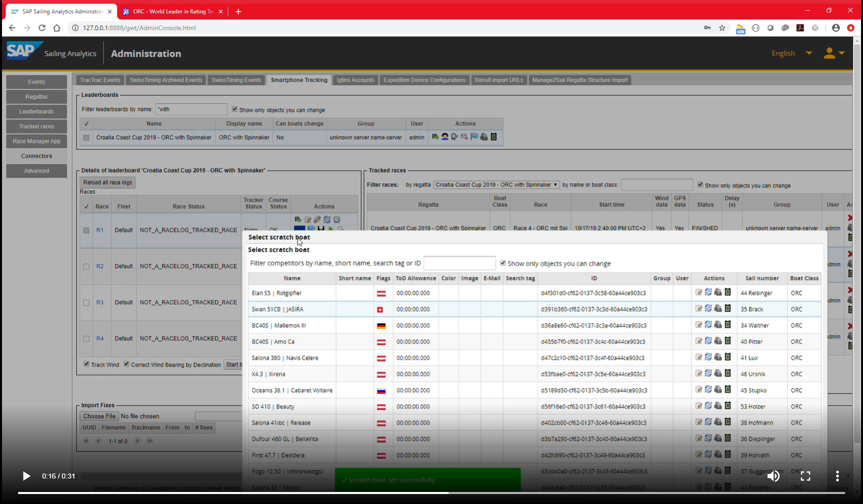Viewport: 863px width, 504px height.
Task: Open the English language dropdown
Action: pos(792,53)
